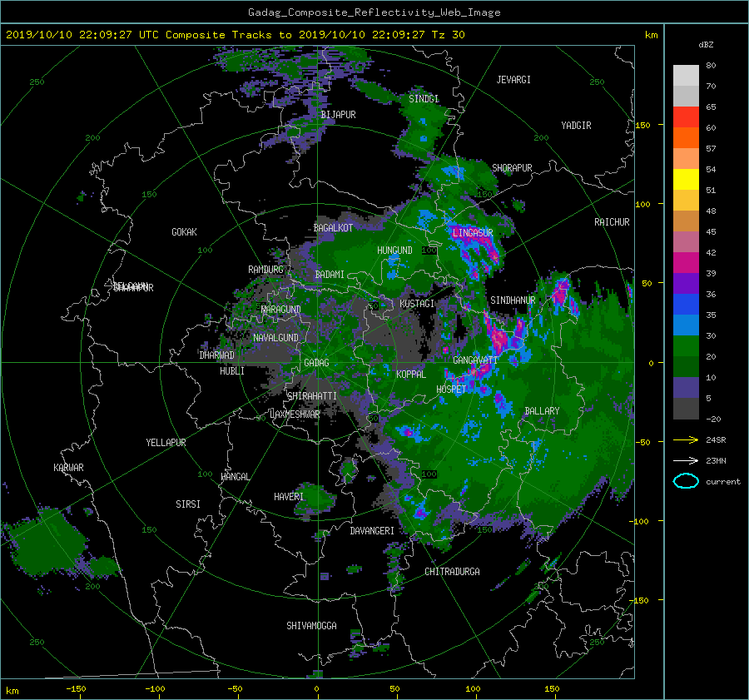This screenshot has width=749, height=700.
Task: Click the KUSTAGI city label
Action: click(417, 304)
